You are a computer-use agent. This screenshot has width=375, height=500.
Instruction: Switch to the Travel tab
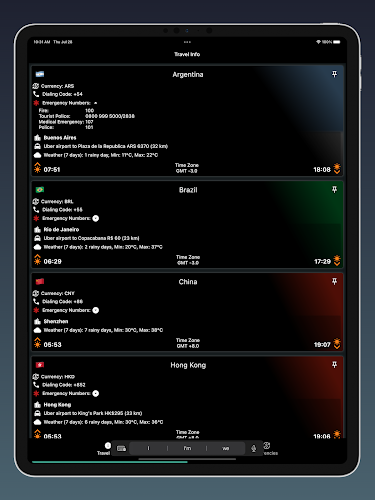point(104,449)
